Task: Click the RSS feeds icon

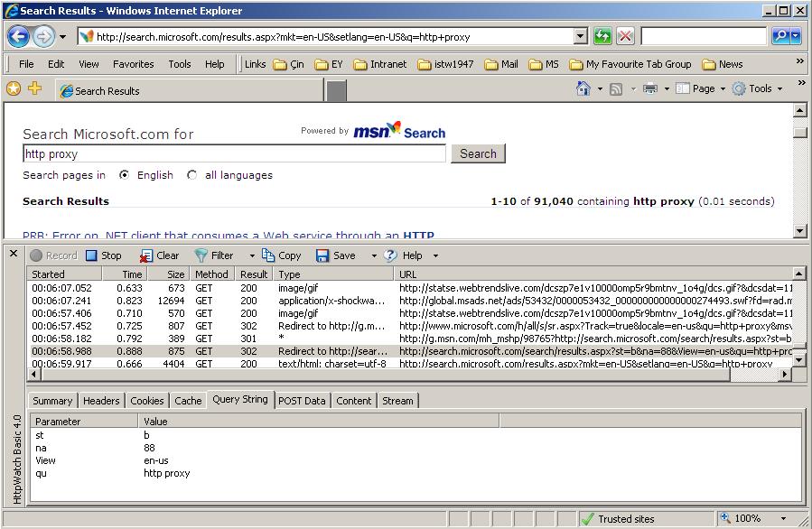Action: click(616, 89)
